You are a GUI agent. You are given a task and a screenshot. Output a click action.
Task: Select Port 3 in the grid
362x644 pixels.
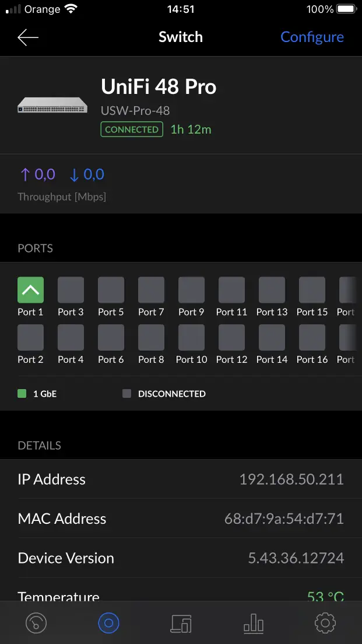71,290
